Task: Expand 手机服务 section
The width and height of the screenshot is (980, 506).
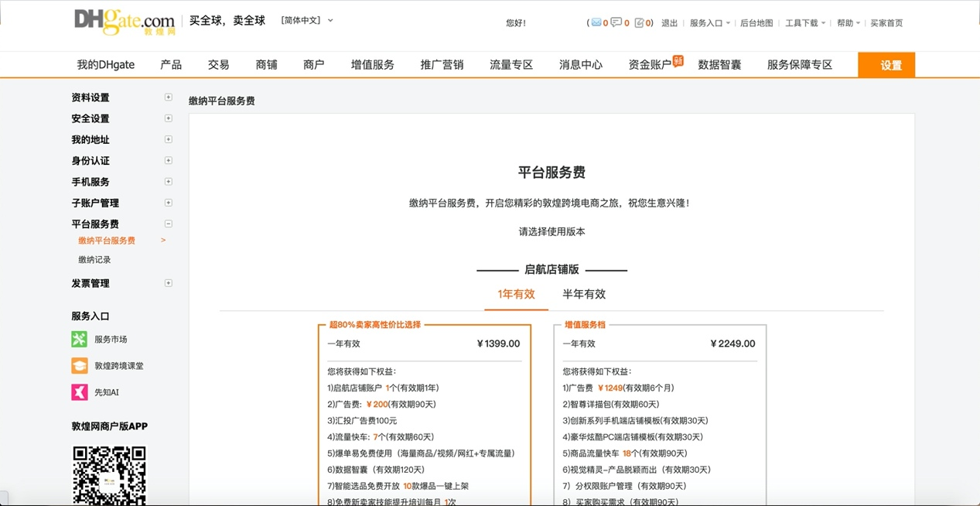Action: 169,182
